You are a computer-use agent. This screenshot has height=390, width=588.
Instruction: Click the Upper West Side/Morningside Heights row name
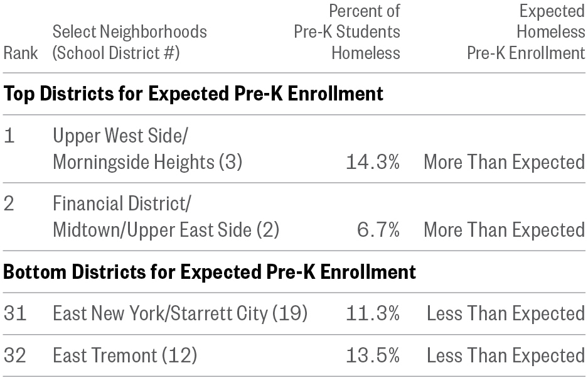pyautogui.click(x=147, y=149)
